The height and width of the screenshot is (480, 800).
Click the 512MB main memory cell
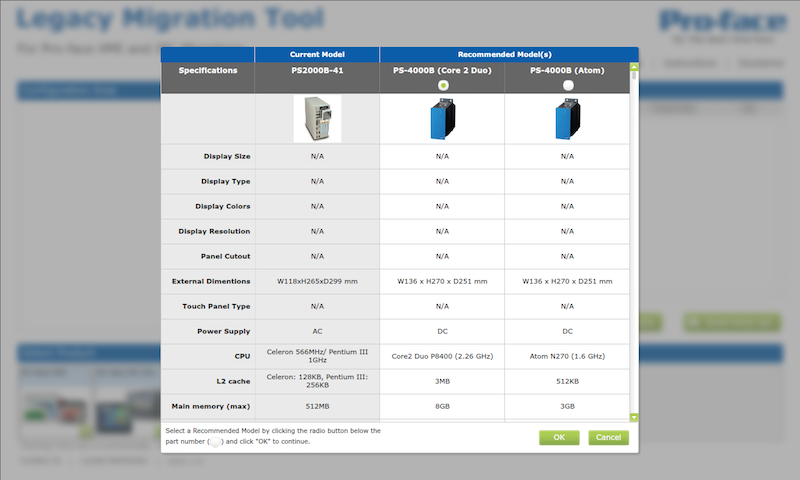(317, 407)
